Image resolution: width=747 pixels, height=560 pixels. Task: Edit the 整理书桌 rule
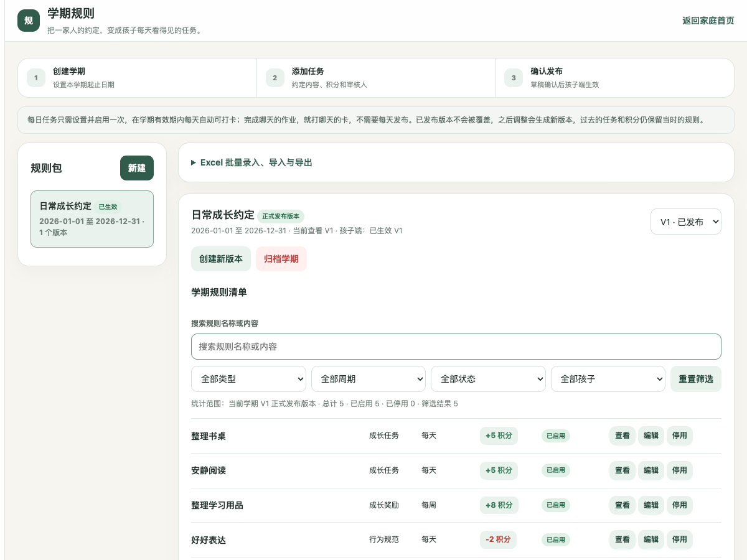(x=651, y=436)
